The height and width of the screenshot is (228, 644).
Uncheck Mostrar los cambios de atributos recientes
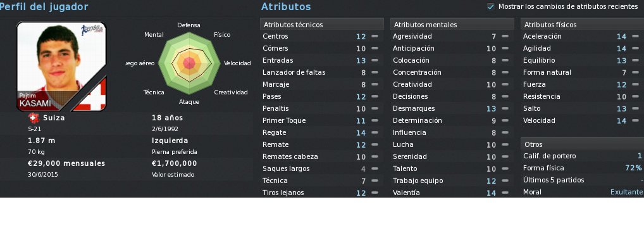click(x=490, y=7)
